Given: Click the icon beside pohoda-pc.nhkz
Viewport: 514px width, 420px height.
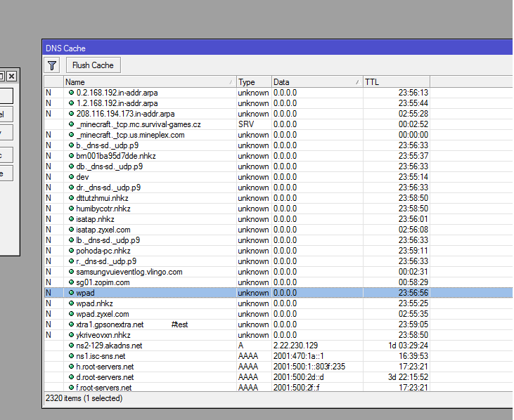Looking at the screenshot, I should click(x=71, y=251).
